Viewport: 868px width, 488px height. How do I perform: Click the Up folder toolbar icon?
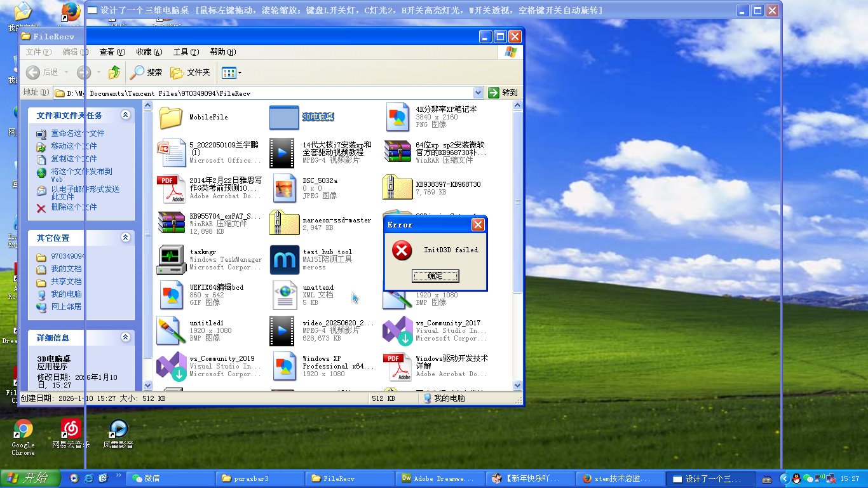click(114, 72)
